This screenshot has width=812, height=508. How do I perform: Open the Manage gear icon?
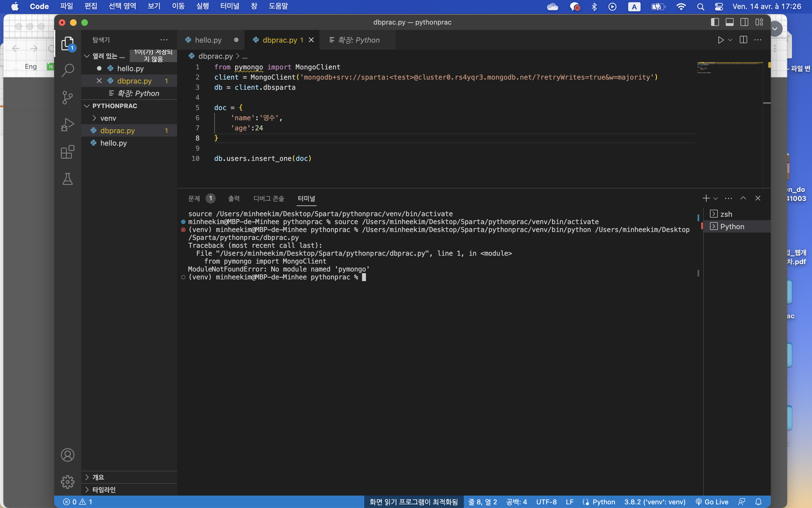point(67,482)
